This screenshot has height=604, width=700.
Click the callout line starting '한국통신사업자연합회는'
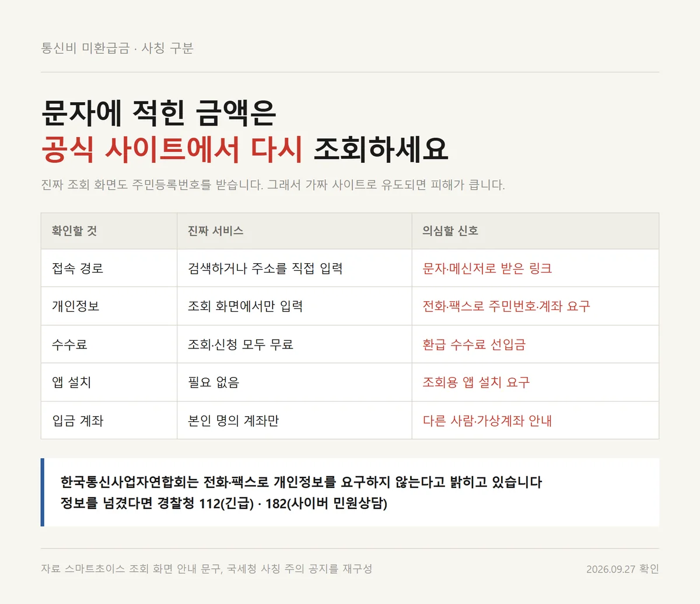pyautogui.click(x=301, y=482)
